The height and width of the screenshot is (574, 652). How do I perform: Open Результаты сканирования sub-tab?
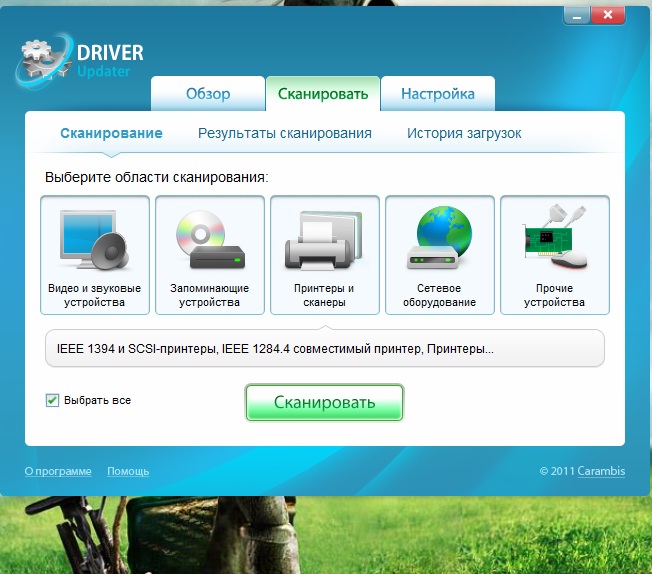point(285,133)
